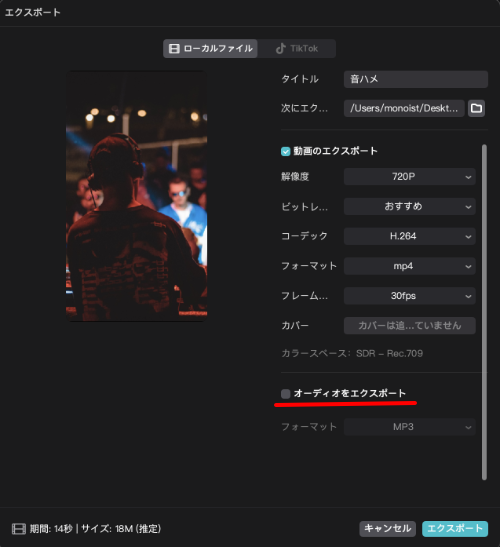Click the film strip icon near 期間
Image resolution: width=500 pixels, height=547 pixels.
pos(19,529)
